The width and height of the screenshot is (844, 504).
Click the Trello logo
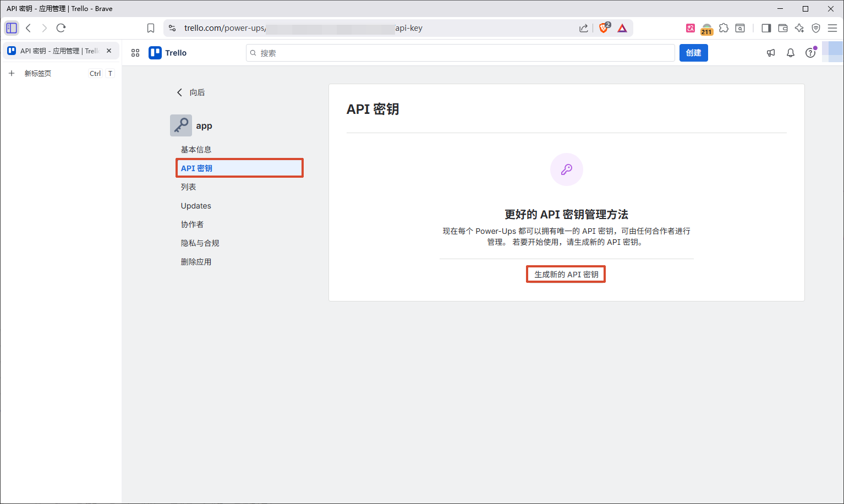point(168,53)
